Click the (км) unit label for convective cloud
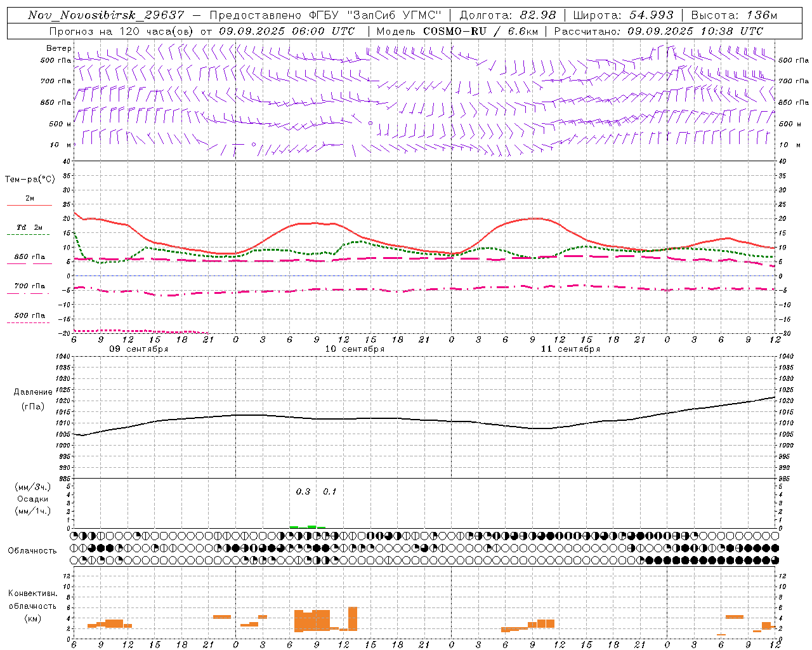The height and width of the screenshot is (650, 812). tap(33, 618)
